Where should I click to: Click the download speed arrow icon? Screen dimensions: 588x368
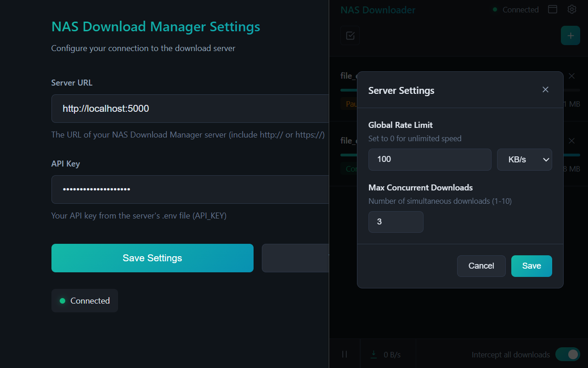pos(373,354)
